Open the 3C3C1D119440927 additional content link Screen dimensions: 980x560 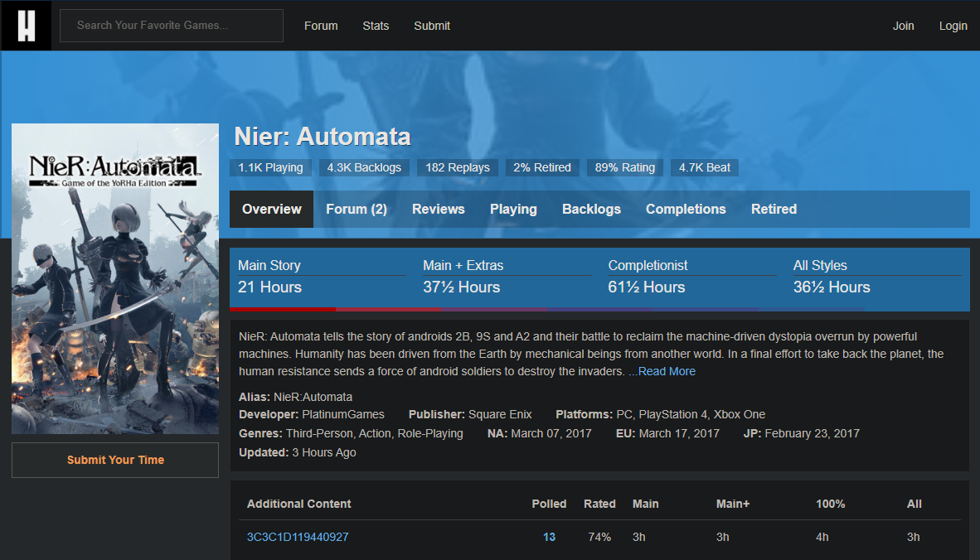point(298,537)
